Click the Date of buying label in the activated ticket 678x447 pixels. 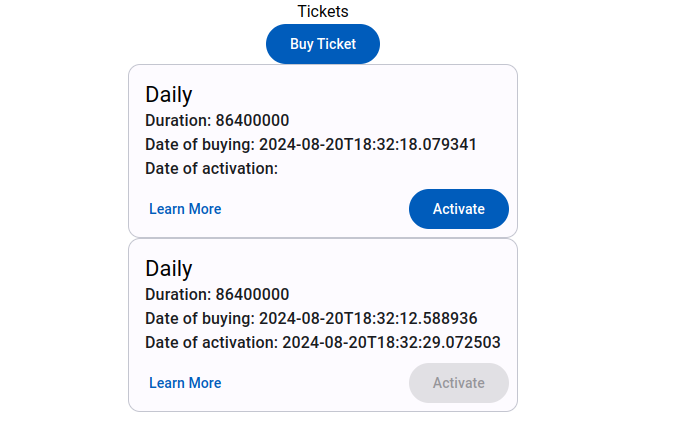(x=199, y=318)
